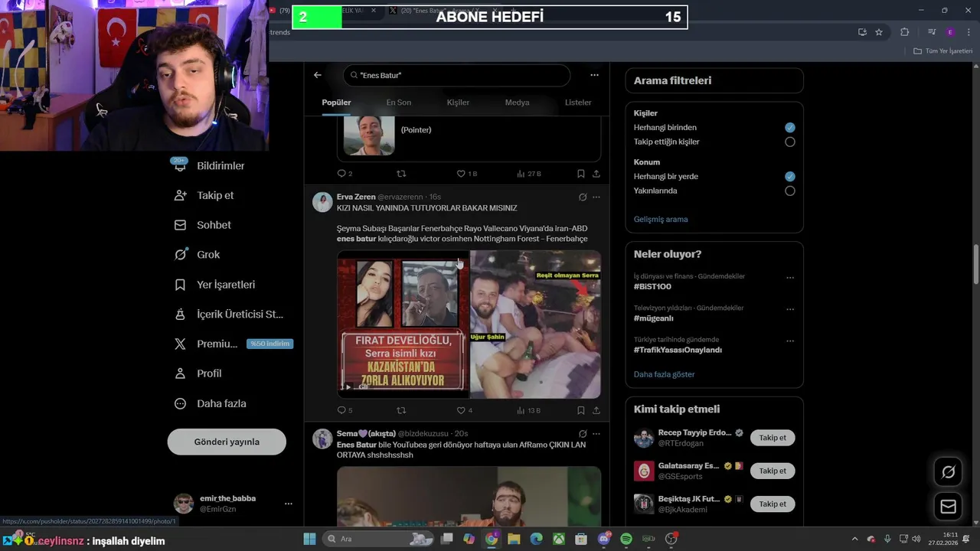Open File Explorer from the taskbar
980x551 pixels.
click(x=514, y=539)
